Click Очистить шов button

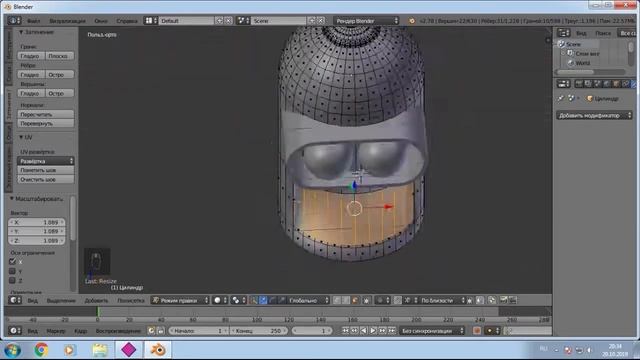coord(46,179)
